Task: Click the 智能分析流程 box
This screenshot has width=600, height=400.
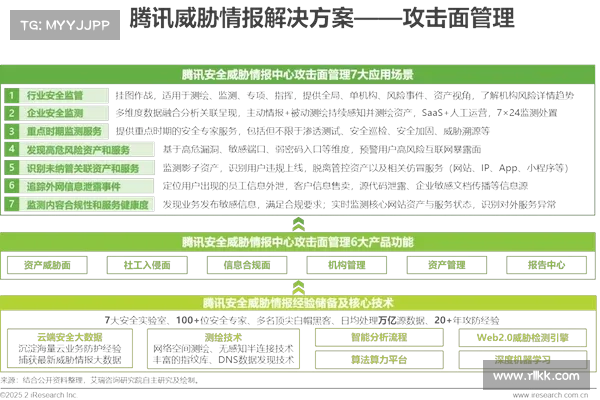Action: point(379,337)
